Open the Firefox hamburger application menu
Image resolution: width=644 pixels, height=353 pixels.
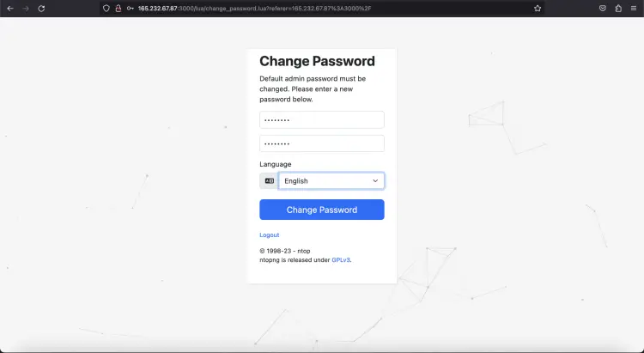(634, 9)
